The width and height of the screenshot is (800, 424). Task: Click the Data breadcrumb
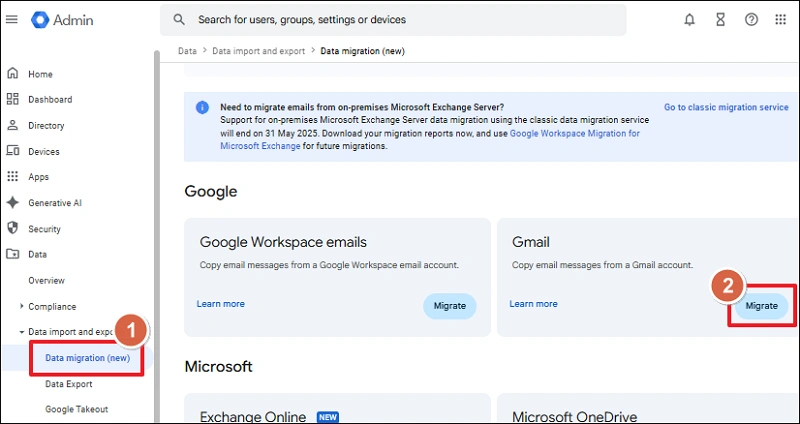click(x=187, y=51)
